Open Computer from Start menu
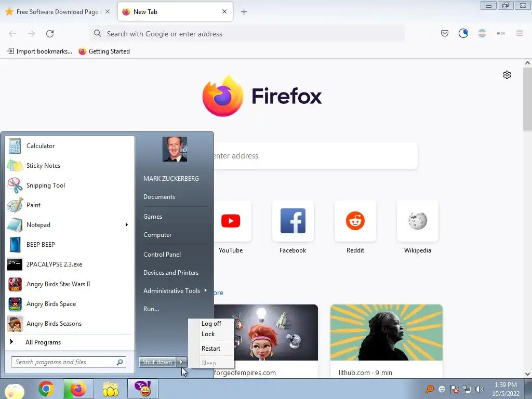This screenshot has height=399, width=532. click(x=157, y=235)
